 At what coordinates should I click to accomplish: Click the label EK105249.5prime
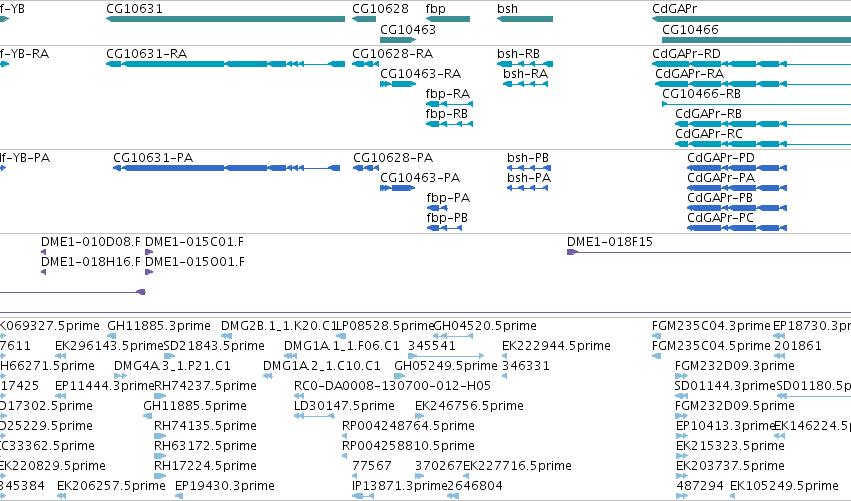[x=784, y=486]
